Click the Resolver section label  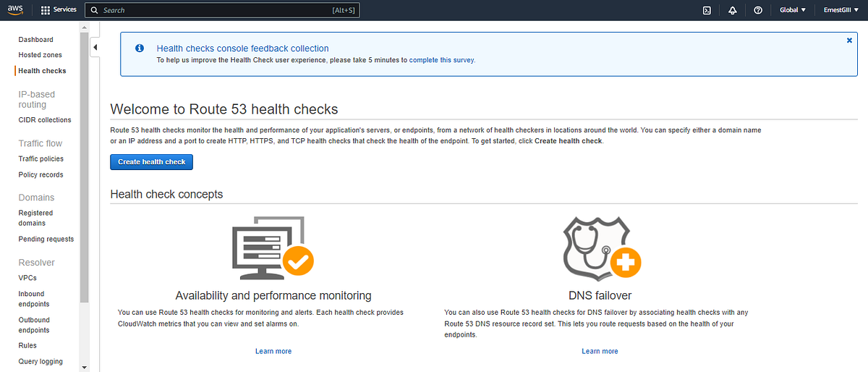point(37,263)
